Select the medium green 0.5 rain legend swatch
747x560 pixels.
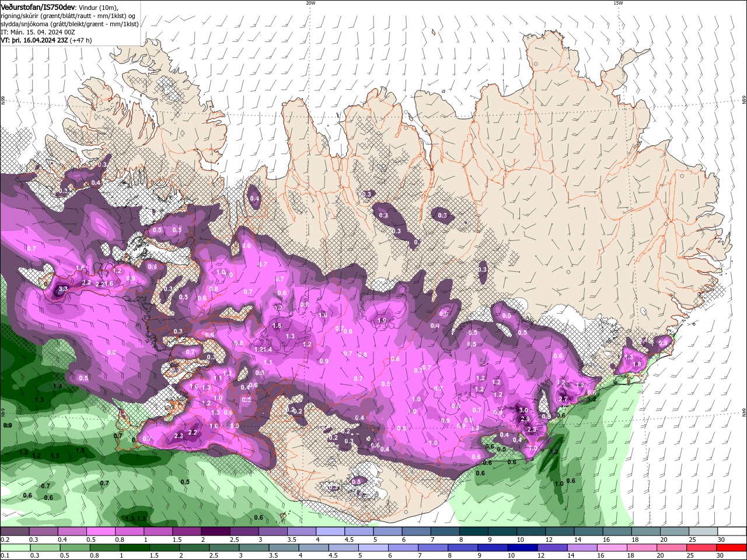click(75, 548)
